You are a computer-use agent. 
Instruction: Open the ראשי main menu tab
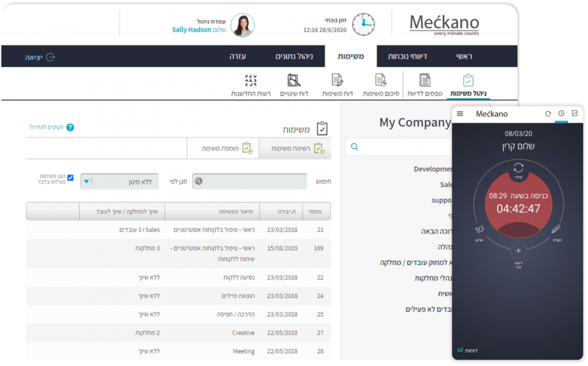(464, 56)
